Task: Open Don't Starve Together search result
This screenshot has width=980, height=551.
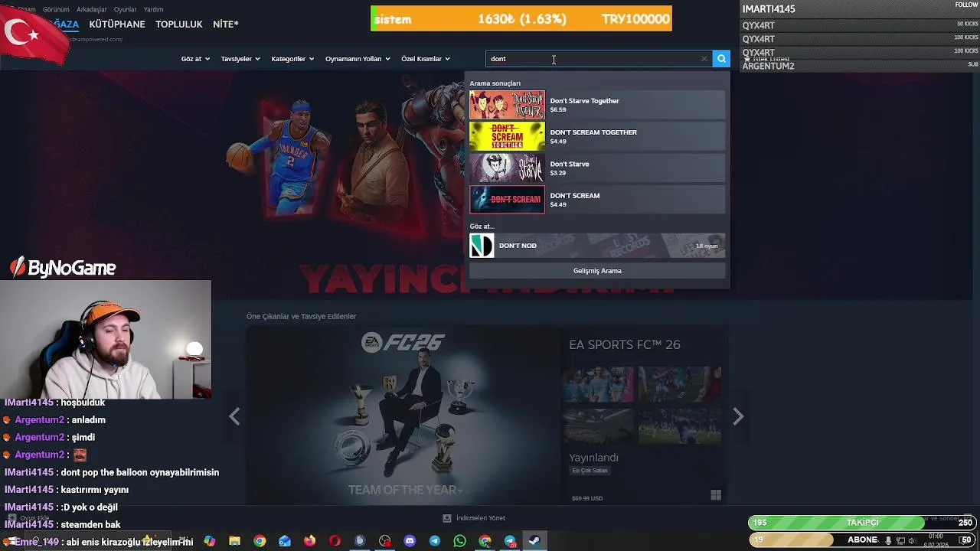Action: pyautogui.click(x=597, y=105)
